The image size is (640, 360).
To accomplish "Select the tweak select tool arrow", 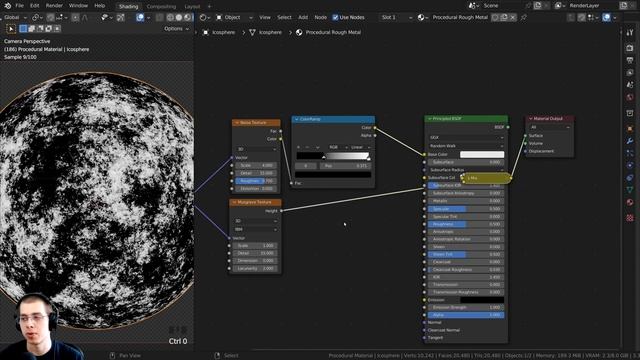I will coord(11,29).
